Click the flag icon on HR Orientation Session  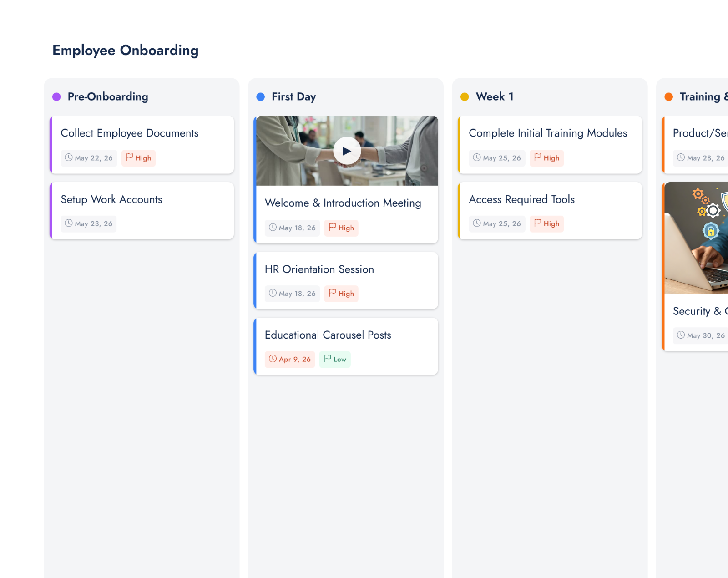[333, 293]
